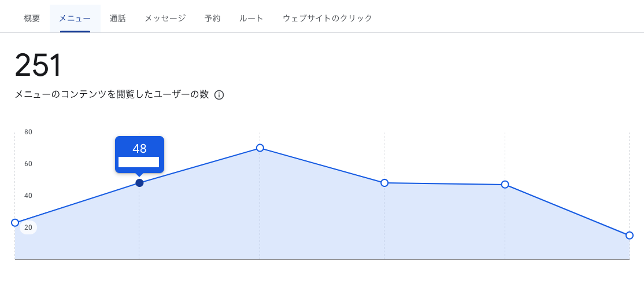Image resolution: width=644 pixels, height=283 pixels.
Task: Select the メニュー tab
Action: (x=75, y=18)
